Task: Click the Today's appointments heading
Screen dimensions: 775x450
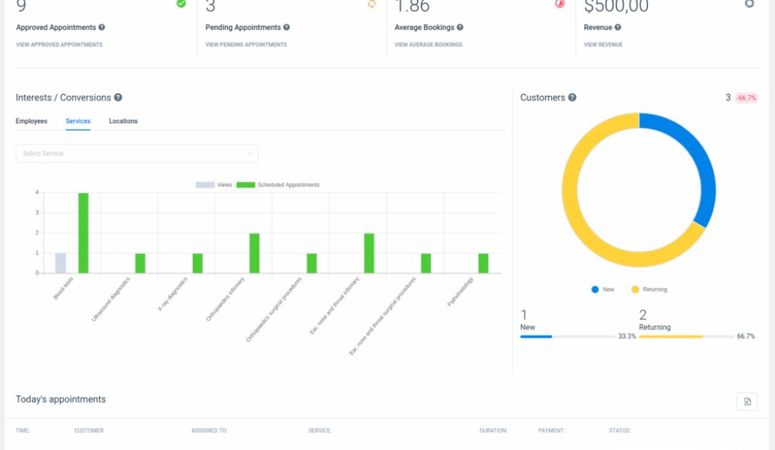Action: [x=61, y=399]
